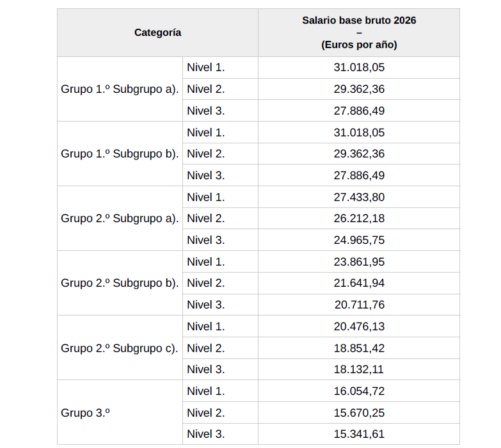Click the salary value 20.711,76

coord(359,305)
